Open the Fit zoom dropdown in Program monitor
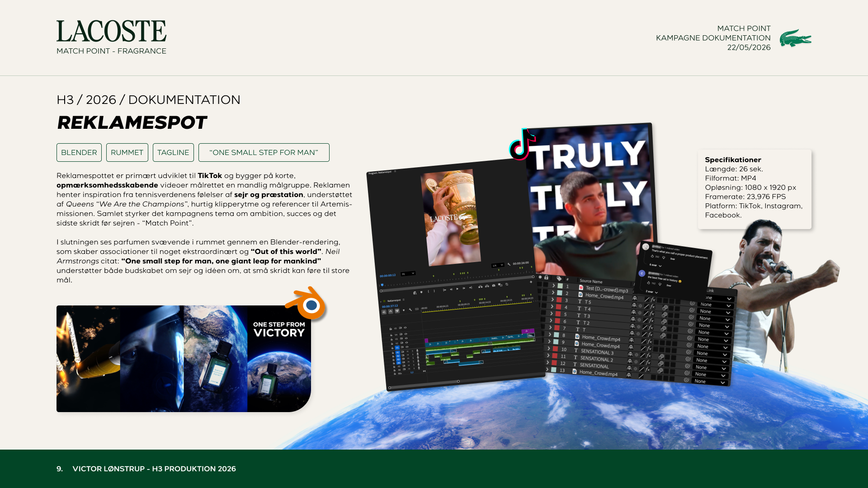868x488 pixels. coord(408,274)
